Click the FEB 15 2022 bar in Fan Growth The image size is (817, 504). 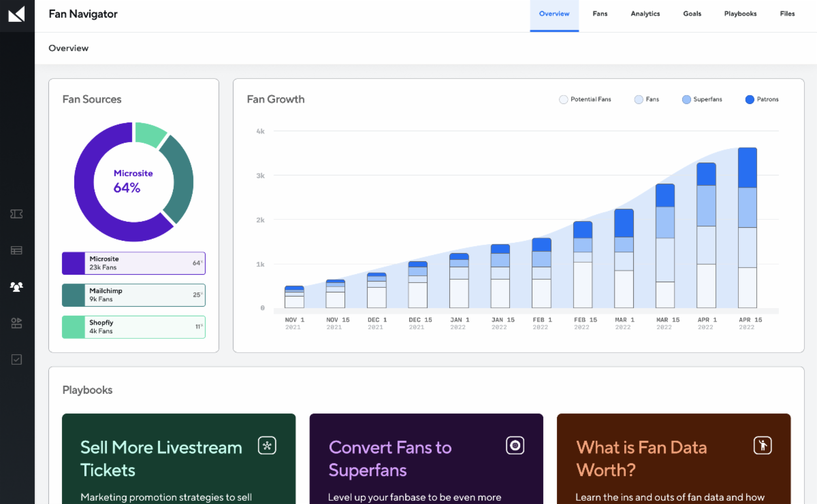(x=583, y=265)
